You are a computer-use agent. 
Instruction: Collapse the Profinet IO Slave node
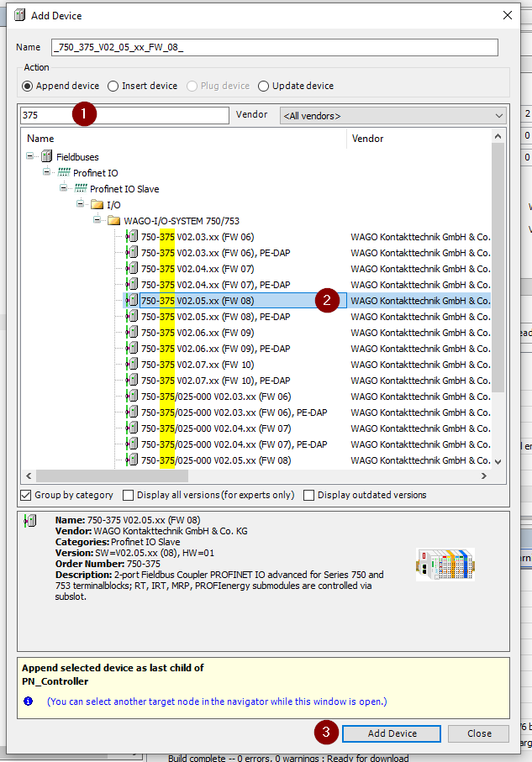click(63, 187)
